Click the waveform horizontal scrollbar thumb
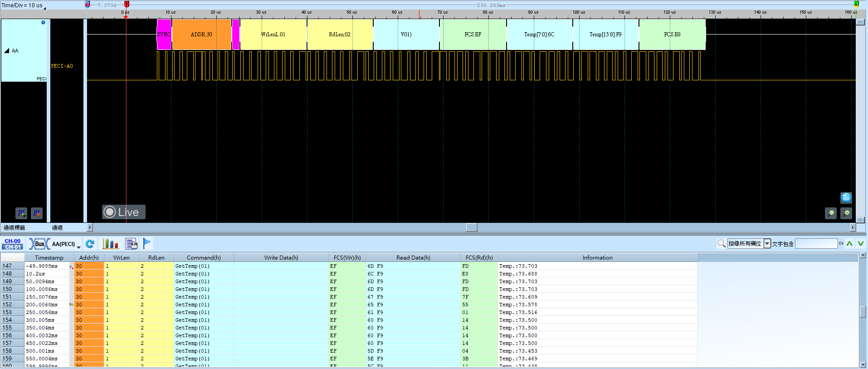This screenshot has width=868, height=369. [472, 227]
